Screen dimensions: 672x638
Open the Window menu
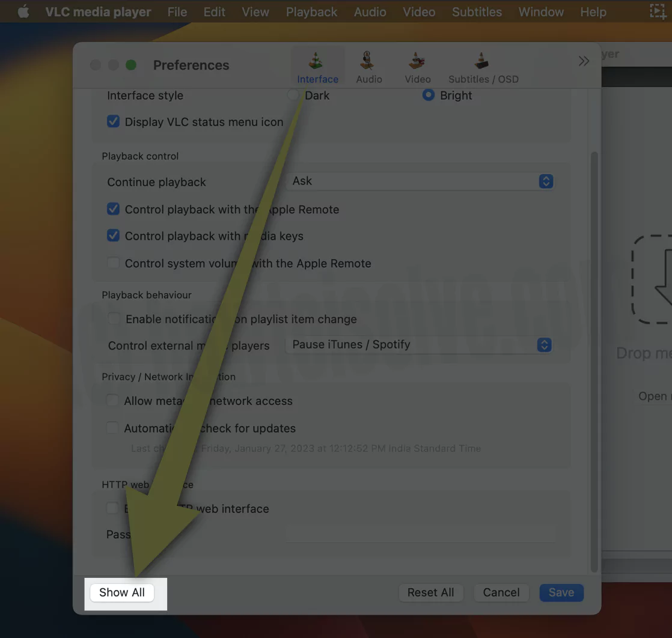click(541, 11)
